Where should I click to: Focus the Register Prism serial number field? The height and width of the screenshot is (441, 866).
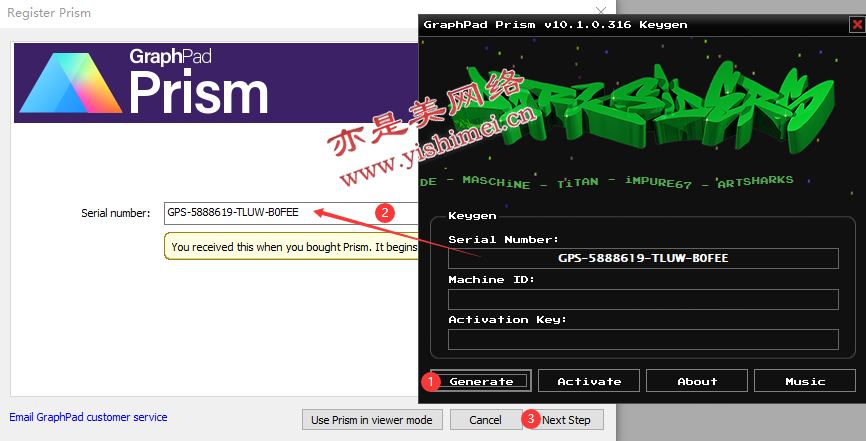tap(290, 212)
